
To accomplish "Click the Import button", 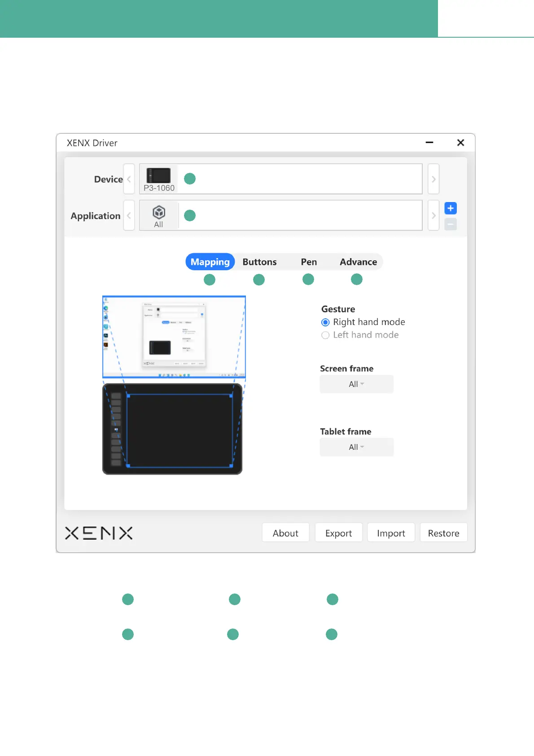I will pyautogui.click(x=391, y=533).
